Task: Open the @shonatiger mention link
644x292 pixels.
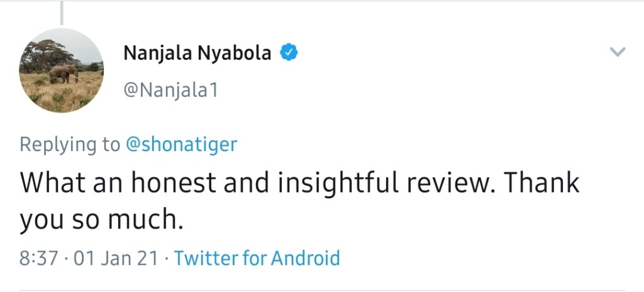Action: click(x=181, y=144)
